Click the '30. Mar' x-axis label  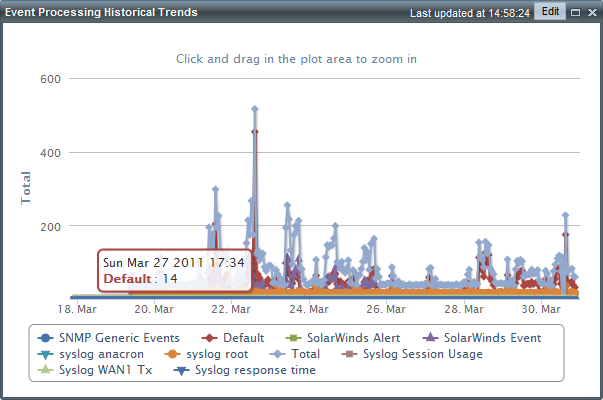541,309
